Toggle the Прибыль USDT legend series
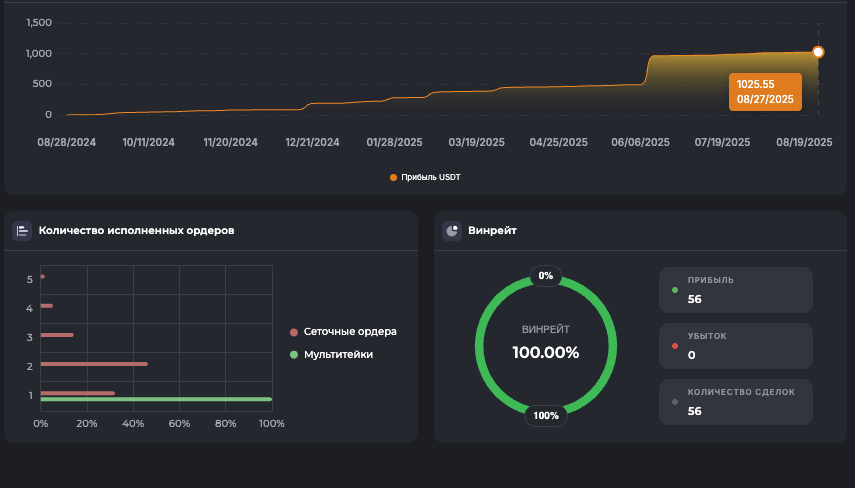 (x=425, y=177)
